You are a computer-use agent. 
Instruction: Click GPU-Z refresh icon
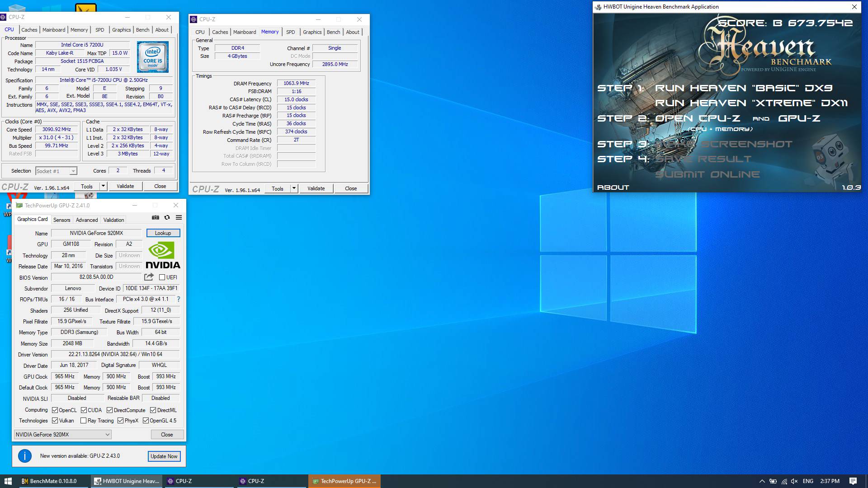coord(167,217)
